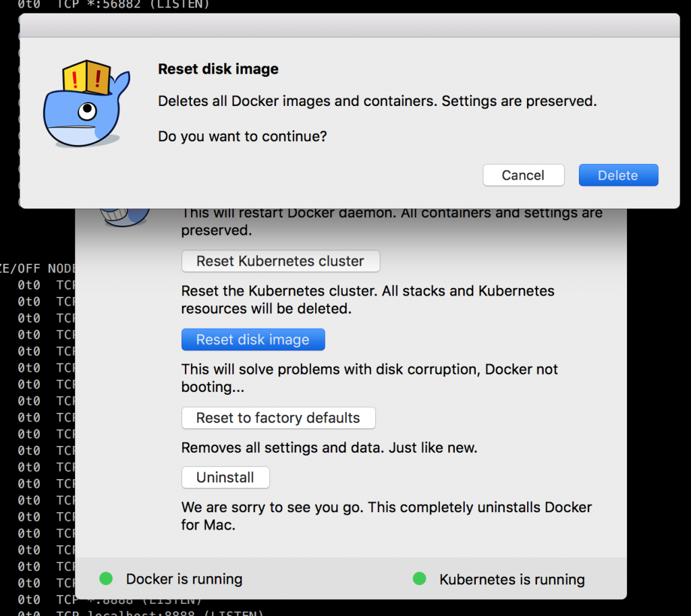Select the 'Docker is running' status text
The width and height of the screenshot is (691, 616).
point(184,579)
